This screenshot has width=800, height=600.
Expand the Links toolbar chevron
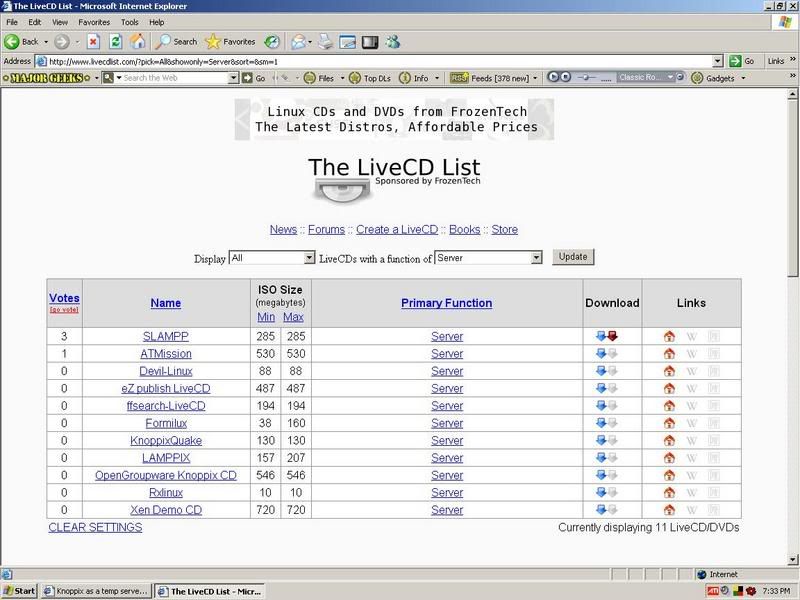pyautogui.click(x=793, y=60)
